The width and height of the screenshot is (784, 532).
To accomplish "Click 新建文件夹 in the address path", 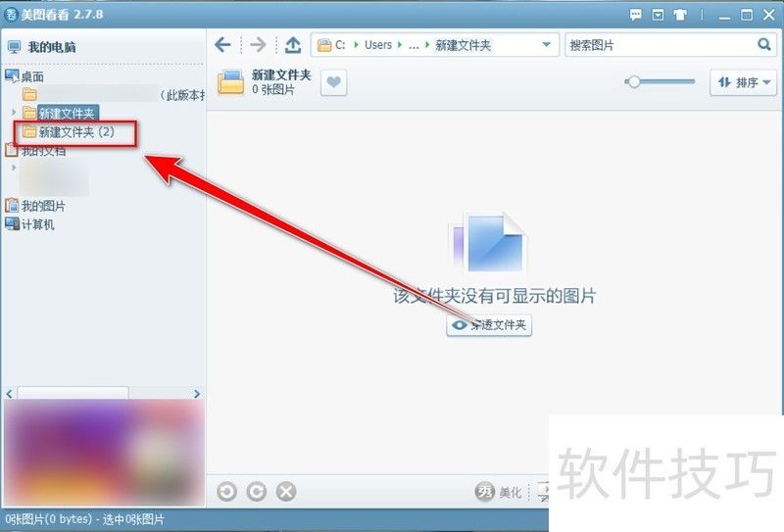I will 463,45.
